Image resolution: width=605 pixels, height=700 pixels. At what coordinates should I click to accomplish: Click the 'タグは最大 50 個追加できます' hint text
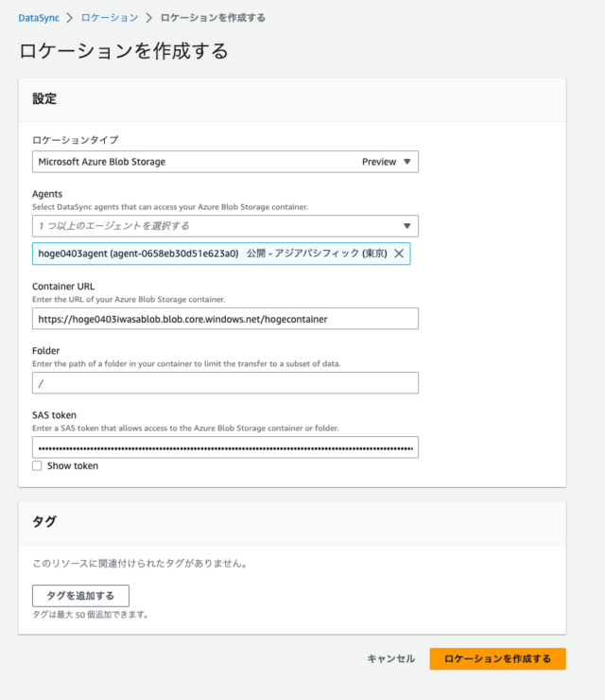click(x=90, y=615)
